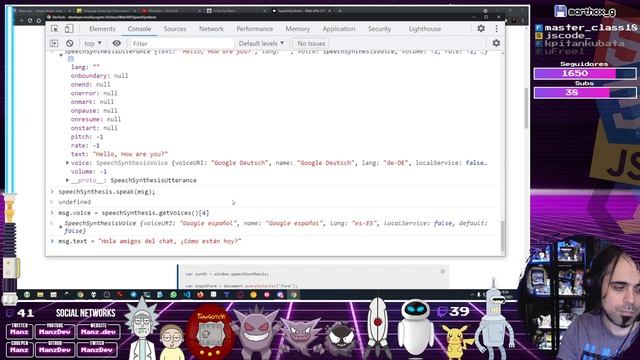This screenshot has width=640, height=360.
Task: Open the Default levels dropdown
Action: [x=261, y=43]
